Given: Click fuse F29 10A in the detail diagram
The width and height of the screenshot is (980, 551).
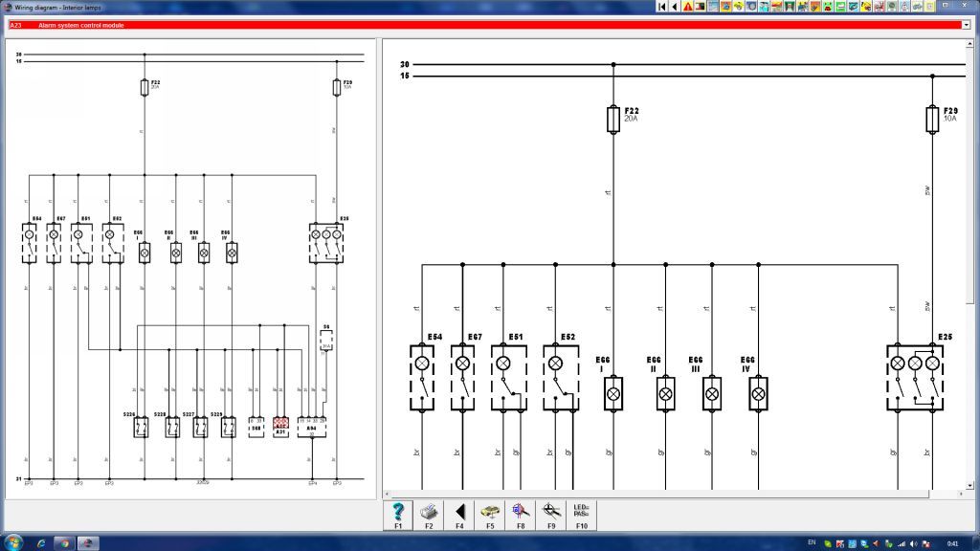Looking at the screenshot, I should 932,119.
